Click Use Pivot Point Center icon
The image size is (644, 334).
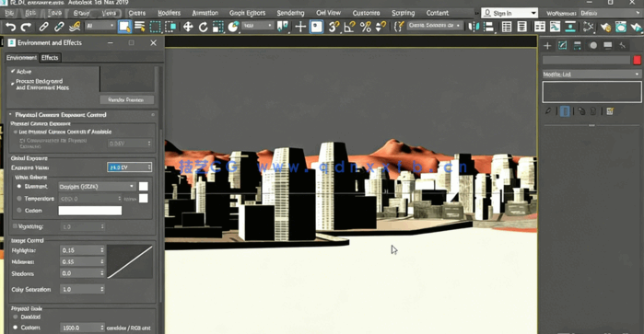[x=282, y=27]
